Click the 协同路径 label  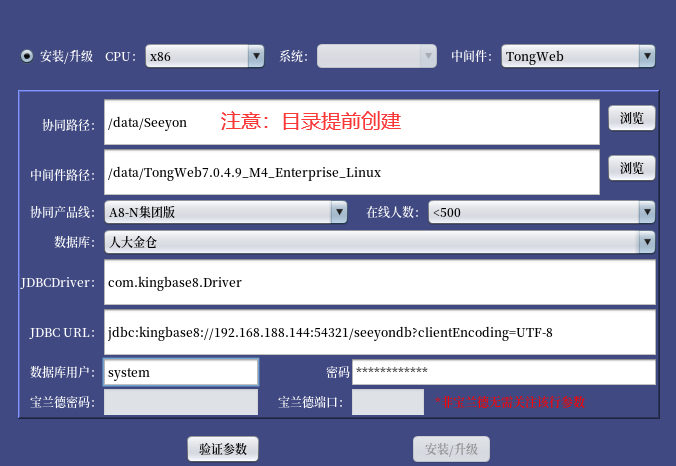[x=69, y=125]
